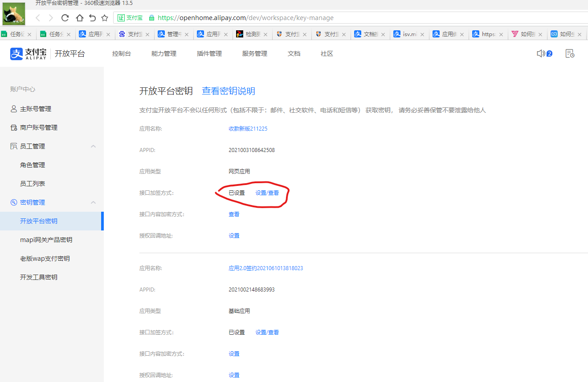Click 设置 for 应用2.0签约 接口内容加密方式
The width and height of the screenshot is (588, 382).
(x=234, y=354)
